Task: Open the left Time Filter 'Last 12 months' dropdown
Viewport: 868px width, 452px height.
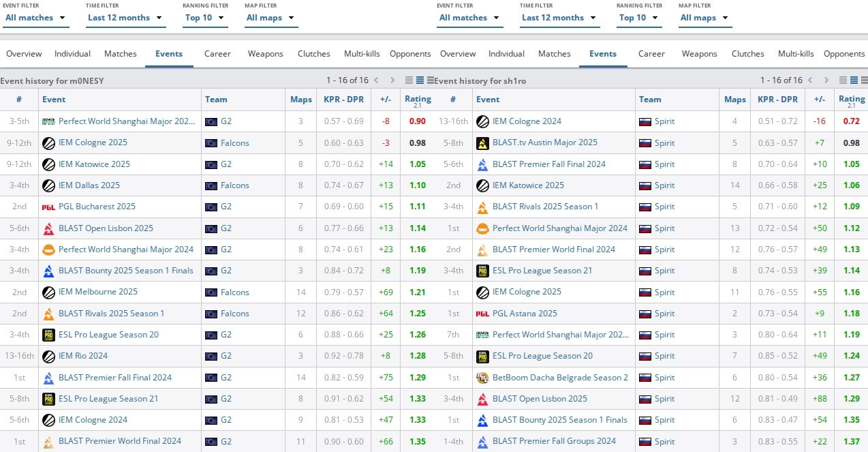Action: (x=126, y=18)
